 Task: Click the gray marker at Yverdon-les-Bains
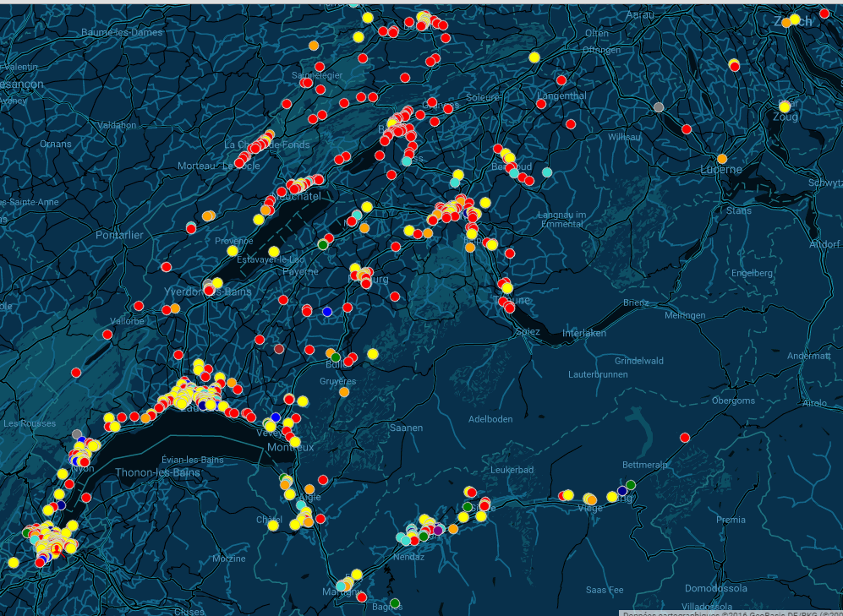[x=208, y=284]
